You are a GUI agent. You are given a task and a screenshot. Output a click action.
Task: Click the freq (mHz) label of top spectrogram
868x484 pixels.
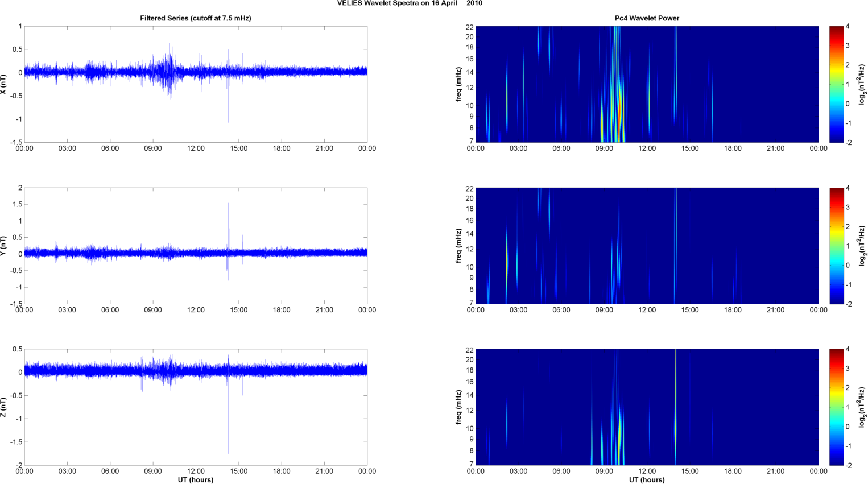click(458, 84)
